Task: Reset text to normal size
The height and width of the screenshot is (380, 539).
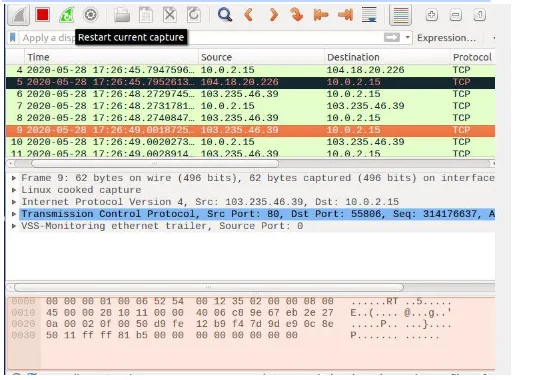Action: [x=480, y=15]
